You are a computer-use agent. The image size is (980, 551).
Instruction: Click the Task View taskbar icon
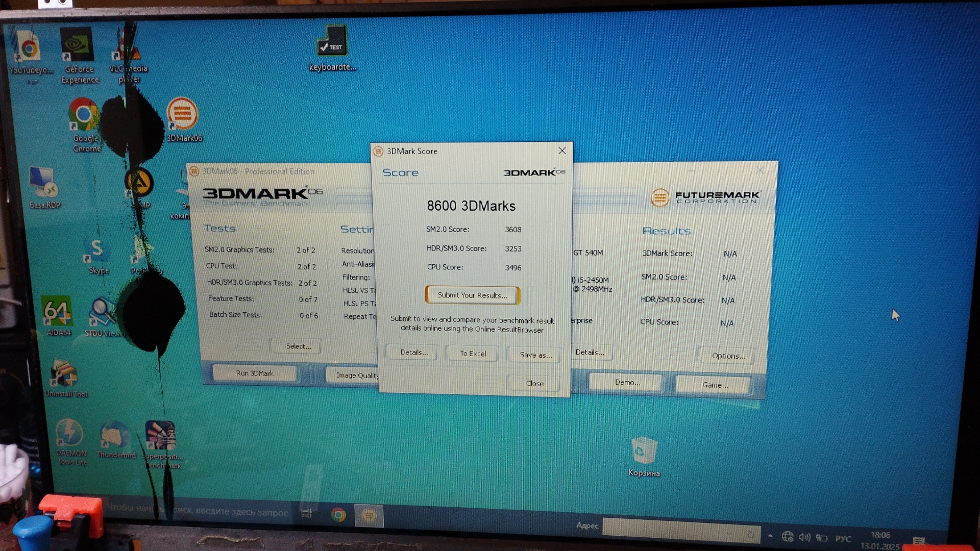[x=306, y=513]
